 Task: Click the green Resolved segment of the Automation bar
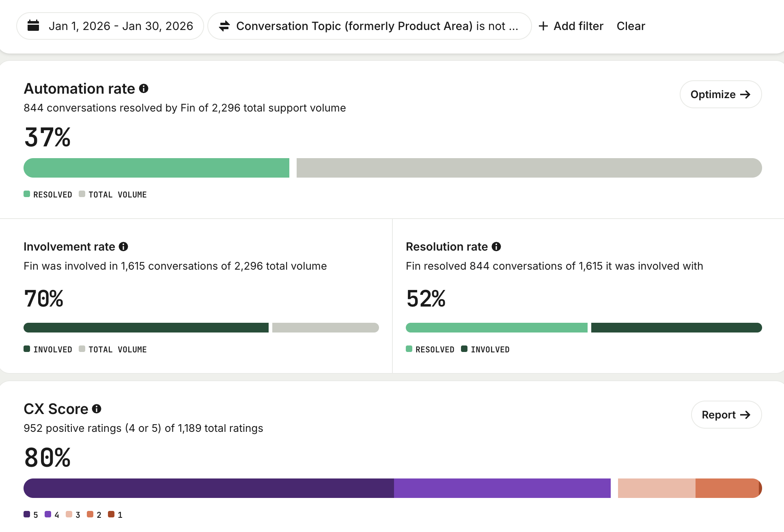point(156,168)
